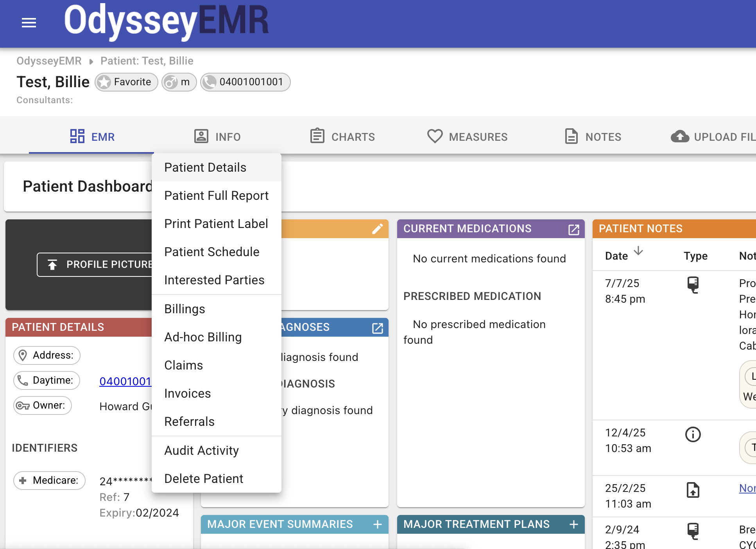Click the infusion type icon on the 7/7/25 note

[693, 285]
